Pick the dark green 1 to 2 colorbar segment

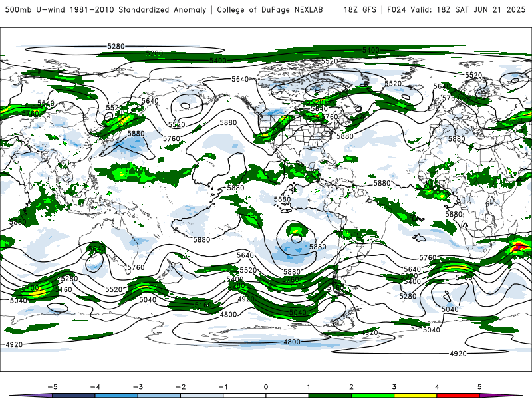(x=330, y=396)
